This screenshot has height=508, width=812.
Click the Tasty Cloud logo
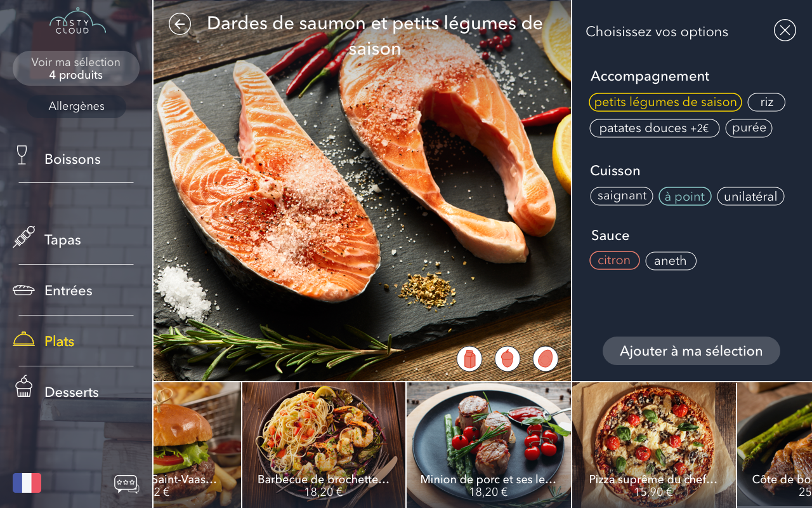tap(77, 22)
